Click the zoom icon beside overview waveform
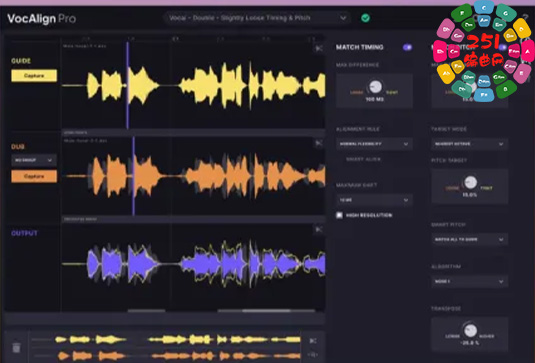Screen dimensions: 535x363 pos(313,341)
